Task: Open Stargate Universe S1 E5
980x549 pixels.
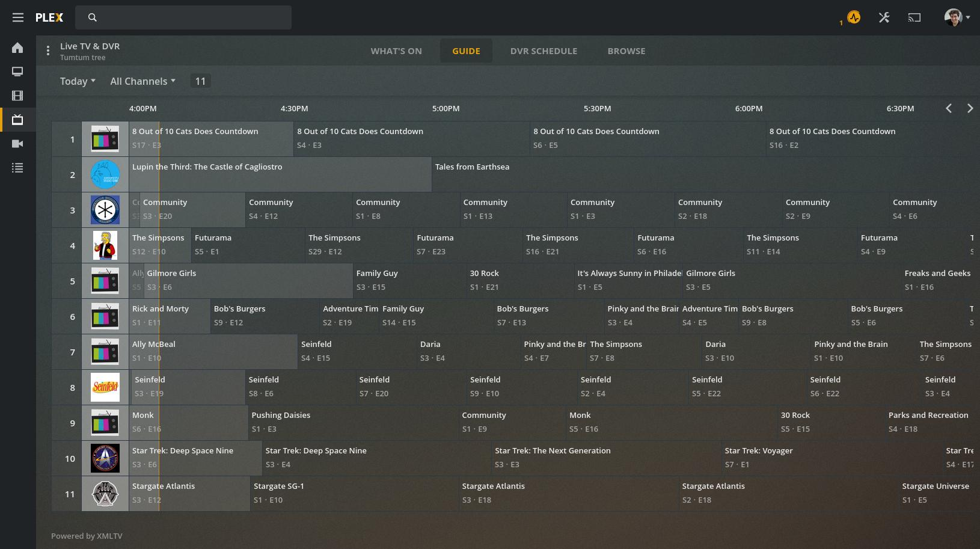Action: 937,494
